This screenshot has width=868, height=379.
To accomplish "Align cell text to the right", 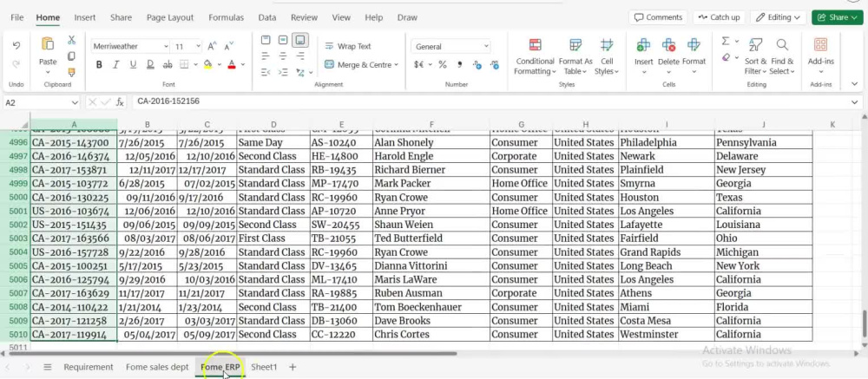I will pos(300,56).
